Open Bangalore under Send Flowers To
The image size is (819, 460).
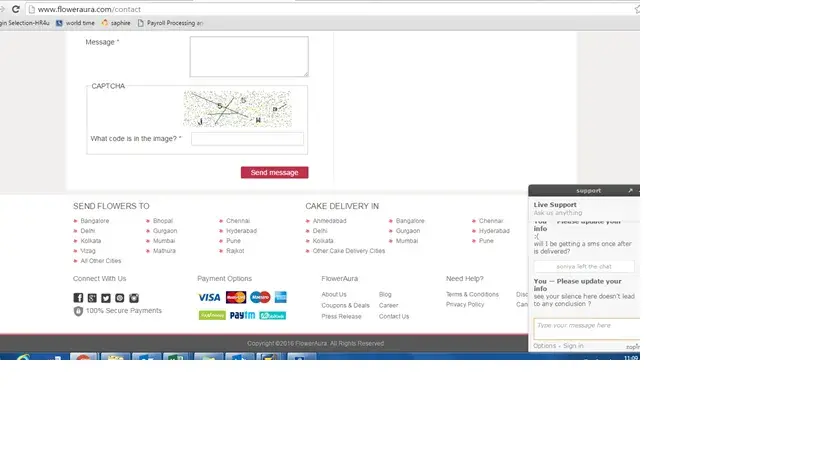[x=95, y=221]
